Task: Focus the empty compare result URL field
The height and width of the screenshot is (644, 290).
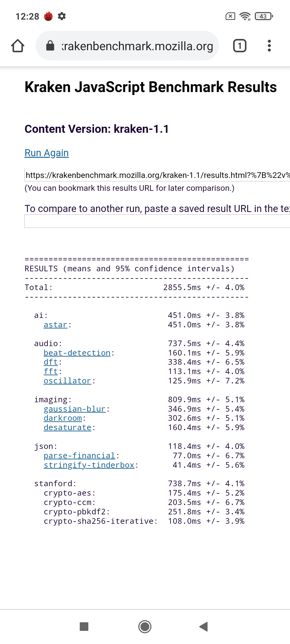Action: tap(157, 221)
